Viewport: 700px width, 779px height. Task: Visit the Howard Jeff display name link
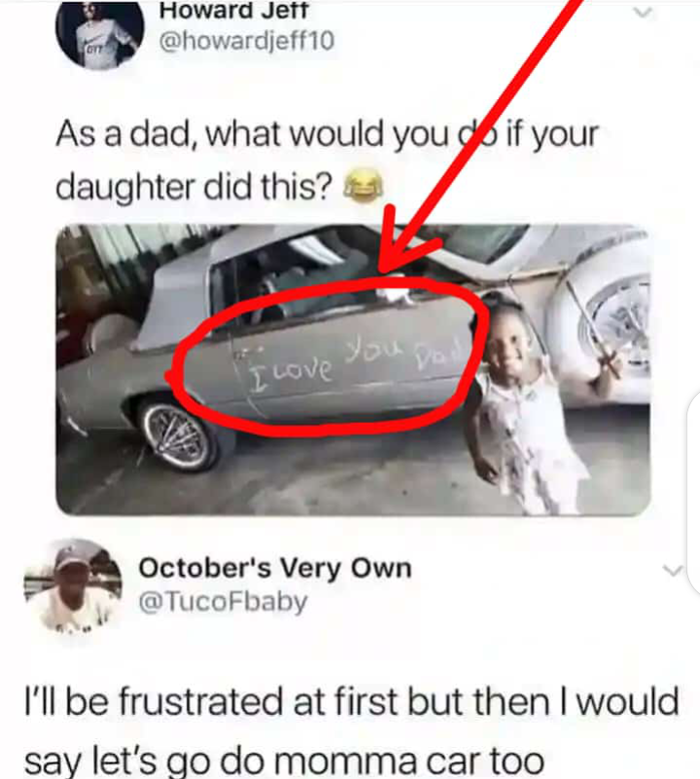[x=234, y=11]
